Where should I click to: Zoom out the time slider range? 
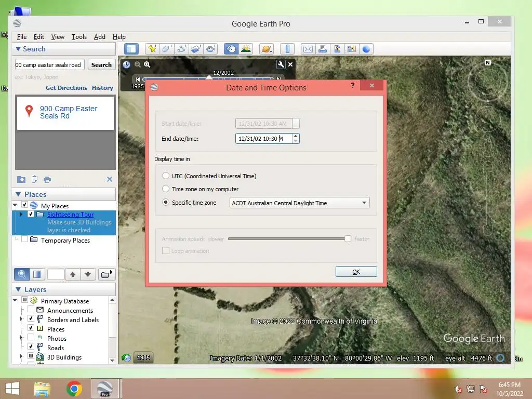pos(137,64)
